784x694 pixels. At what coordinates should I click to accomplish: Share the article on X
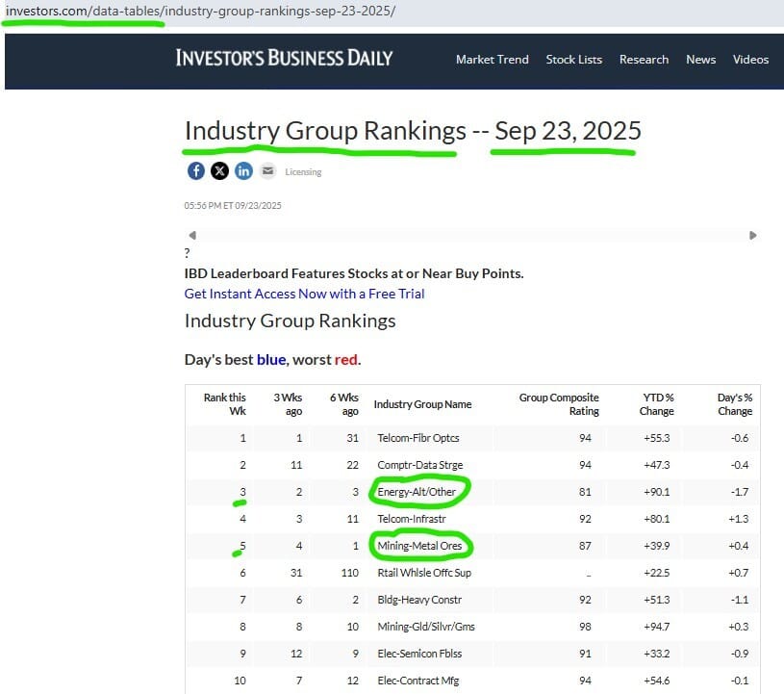click(x=219, y=171)
